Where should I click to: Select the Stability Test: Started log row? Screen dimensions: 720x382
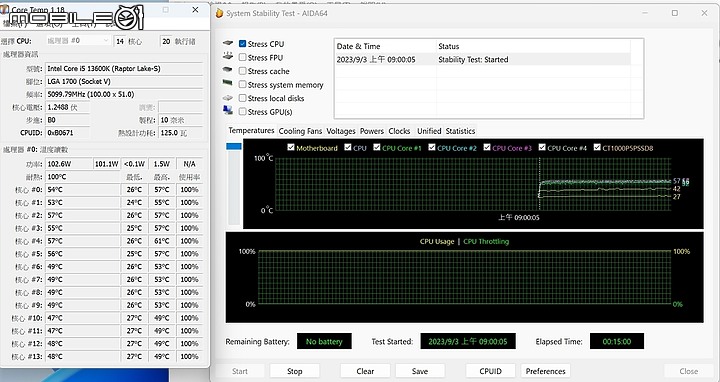click(x=482, y=59)
